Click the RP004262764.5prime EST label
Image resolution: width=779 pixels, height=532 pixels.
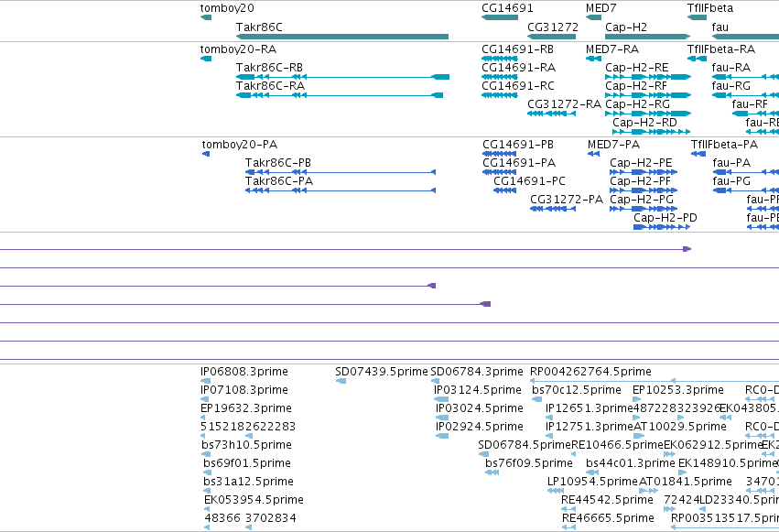coord(590,372)
